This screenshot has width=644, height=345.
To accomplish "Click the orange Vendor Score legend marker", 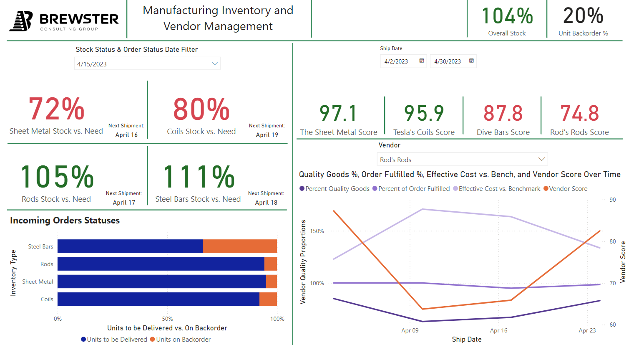I will click(546, 188).
